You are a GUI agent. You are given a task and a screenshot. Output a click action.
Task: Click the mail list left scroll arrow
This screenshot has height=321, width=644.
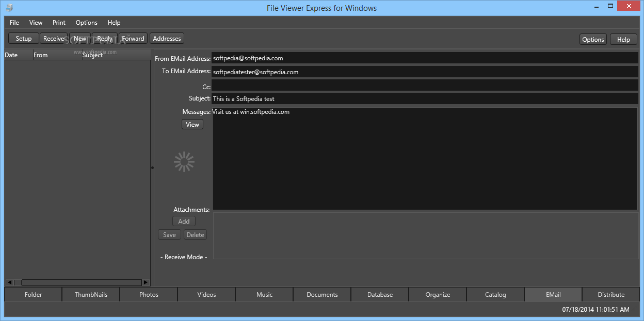coord(9,282)
